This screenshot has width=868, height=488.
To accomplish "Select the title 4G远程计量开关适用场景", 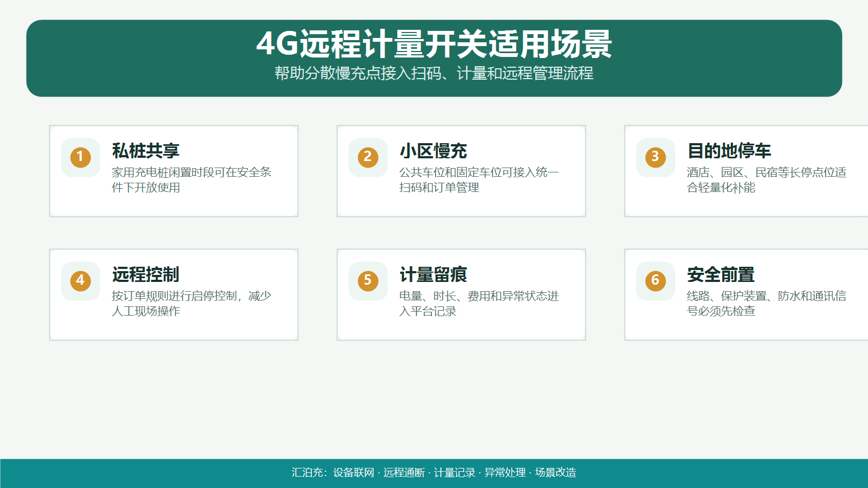I will pyautogui.click(x=434, y=44).
